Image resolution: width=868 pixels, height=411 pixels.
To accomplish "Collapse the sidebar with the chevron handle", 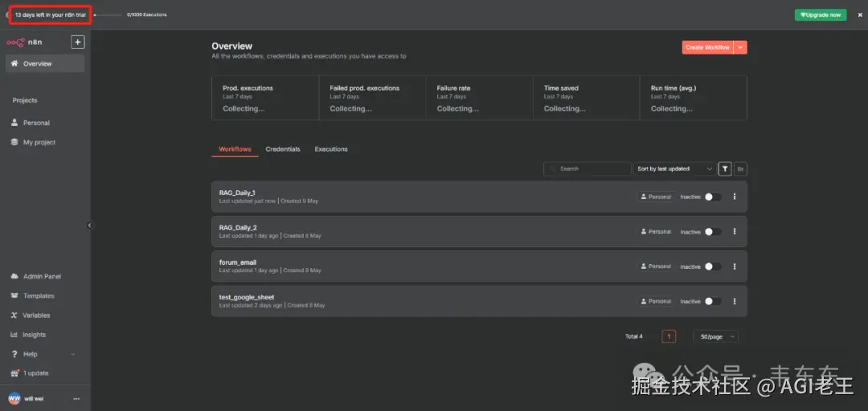I will click(x=90, y=226).
